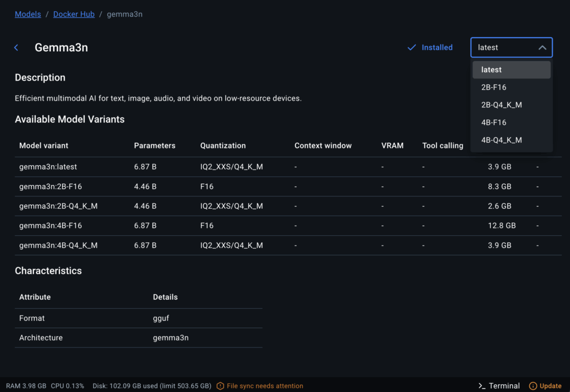Click the Format attribute row label
This screenshot has height=392, width=570.
tap(32, 318)
